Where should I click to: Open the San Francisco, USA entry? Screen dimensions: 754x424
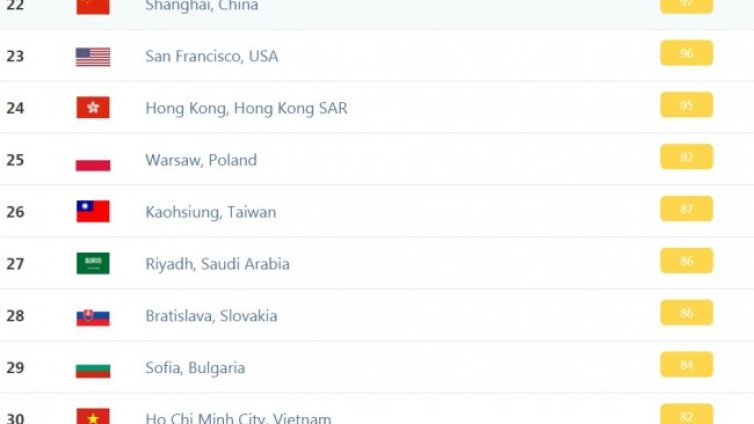click(x=212, y=56)
